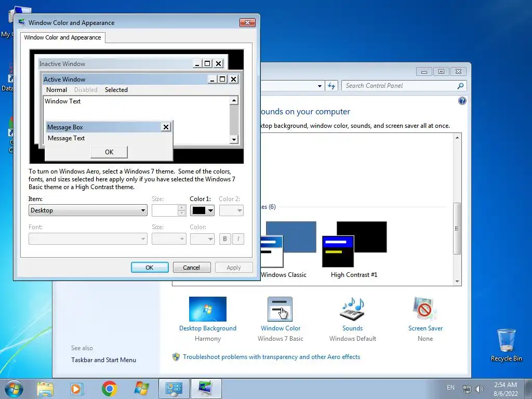
Task: Open the Sounds keyboard icon
Action: pos(352,309)
